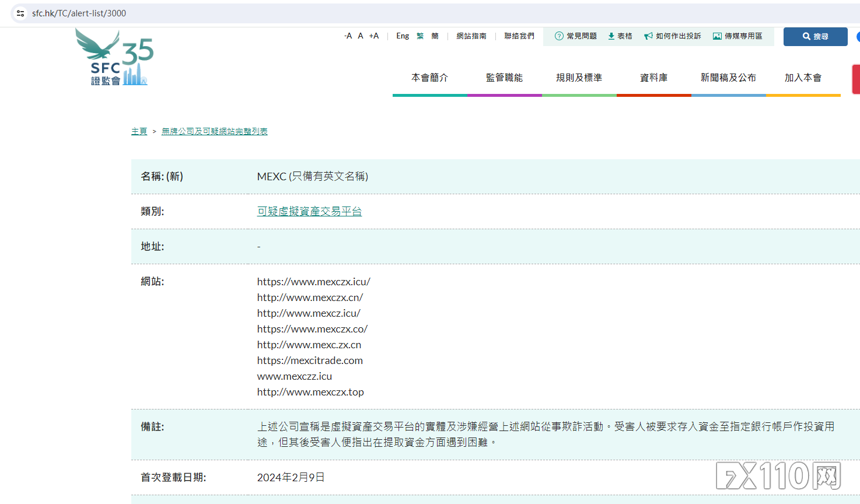Screen dimensions: 860x504
Task: Open the 監管職能 menu
Action: point(504,78)
